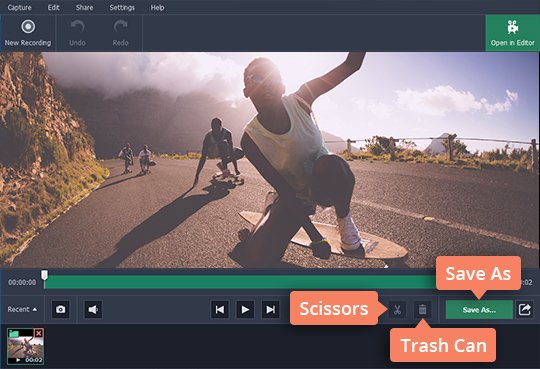Expand the Recent files list
Image resolution: width=540 pixels, height=369 pixels.
22,309
